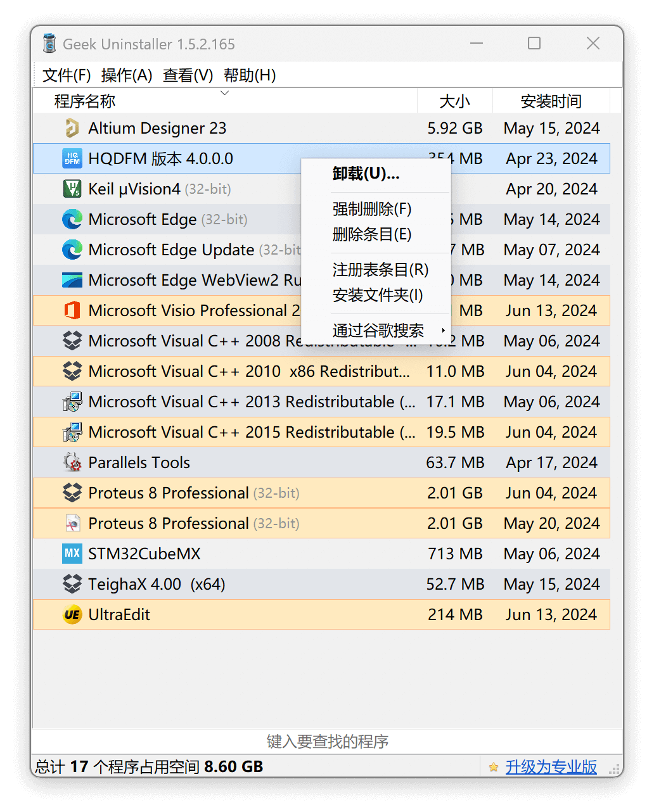The width and height of the screenshot is (654, 812).
Task: Open the 升级为专业版 link
Action: click(550, 766)
